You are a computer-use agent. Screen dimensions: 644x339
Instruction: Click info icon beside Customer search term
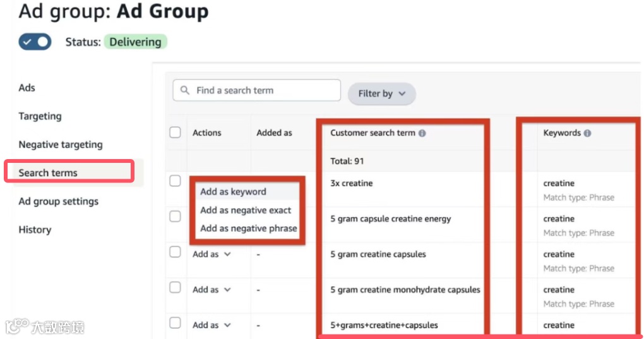click(422, 133)
